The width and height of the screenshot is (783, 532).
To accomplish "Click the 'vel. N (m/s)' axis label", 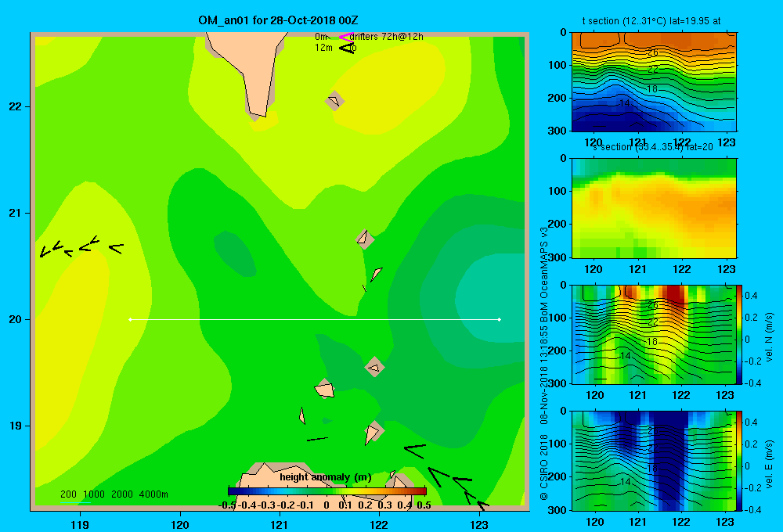I will point(769,337).
